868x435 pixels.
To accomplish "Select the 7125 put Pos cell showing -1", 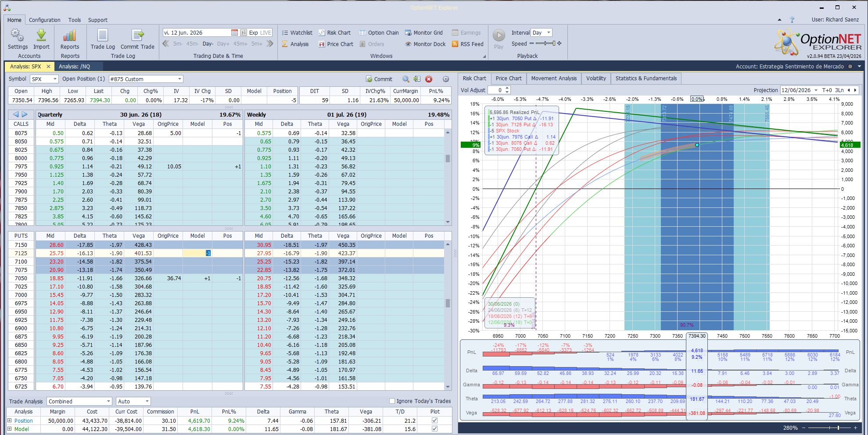I will (197, 253).
